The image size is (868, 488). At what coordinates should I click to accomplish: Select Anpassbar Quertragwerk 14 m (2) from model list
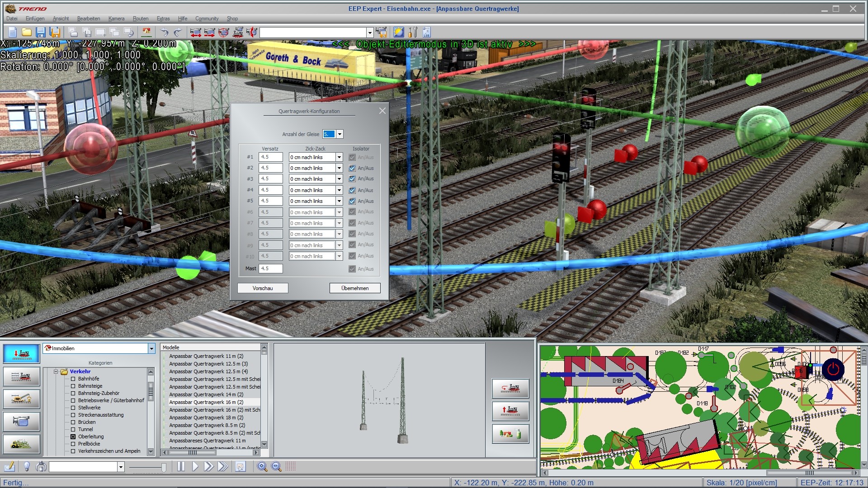coord(206,394)
